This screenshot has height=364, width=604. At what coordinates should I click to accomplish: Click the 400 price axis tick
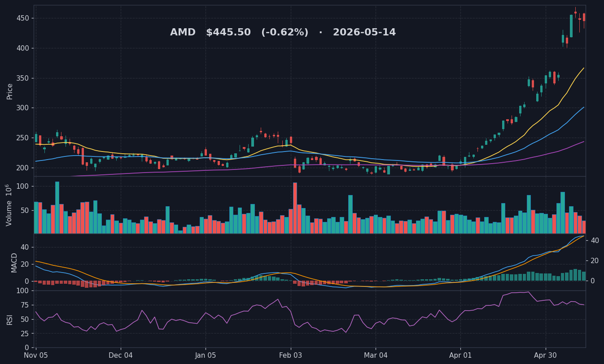pos(23,48)
